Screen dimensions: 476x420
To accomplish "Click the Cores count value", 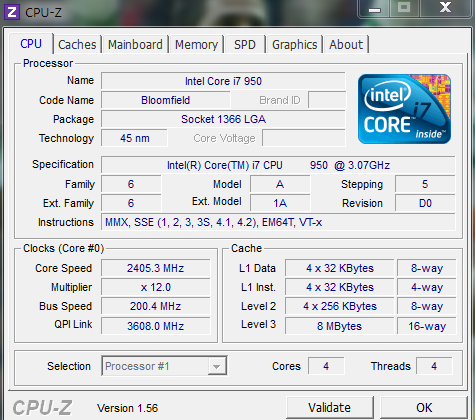I will (326, 366).
